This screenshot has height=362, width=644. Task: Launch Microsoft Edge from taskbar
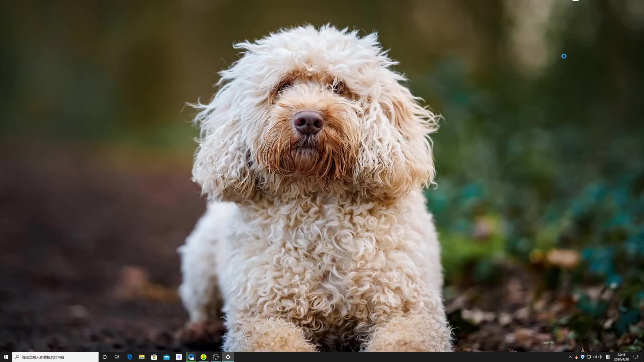129,357
